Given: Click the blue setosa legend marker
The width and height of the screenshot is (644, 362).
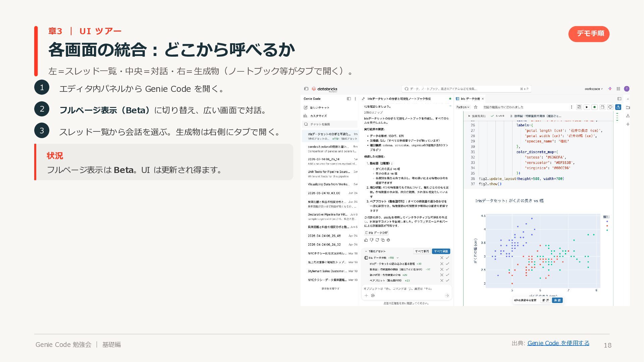Looking at the screenshot, I should point(607,222).
